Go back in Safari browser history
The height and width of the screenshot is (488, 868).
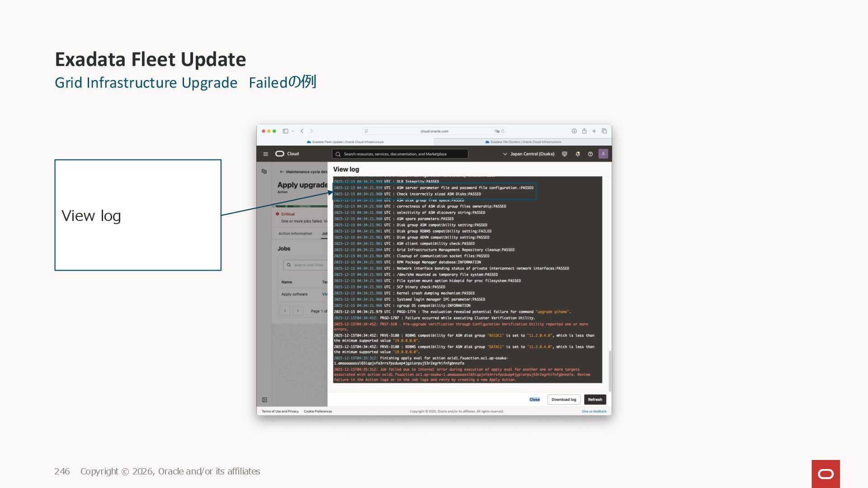pos(302,131)
